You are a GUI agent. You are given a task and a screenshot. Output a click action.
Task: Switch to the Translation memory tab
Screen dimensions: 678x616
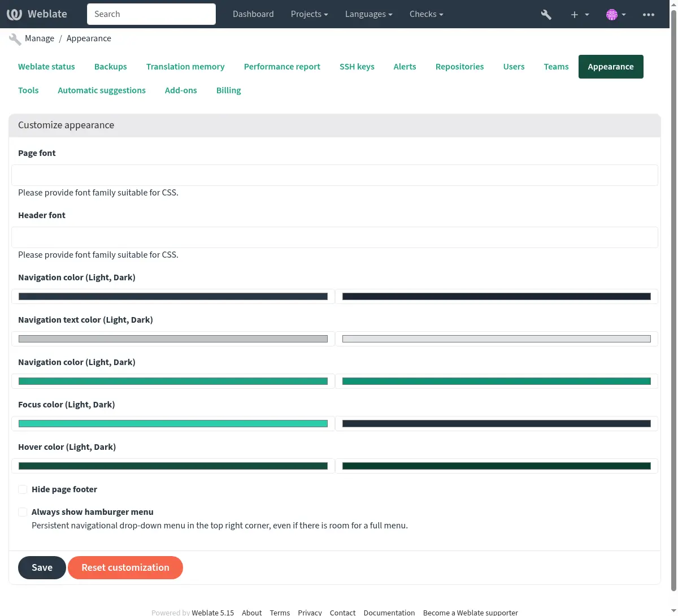click(x=185, y=67)
